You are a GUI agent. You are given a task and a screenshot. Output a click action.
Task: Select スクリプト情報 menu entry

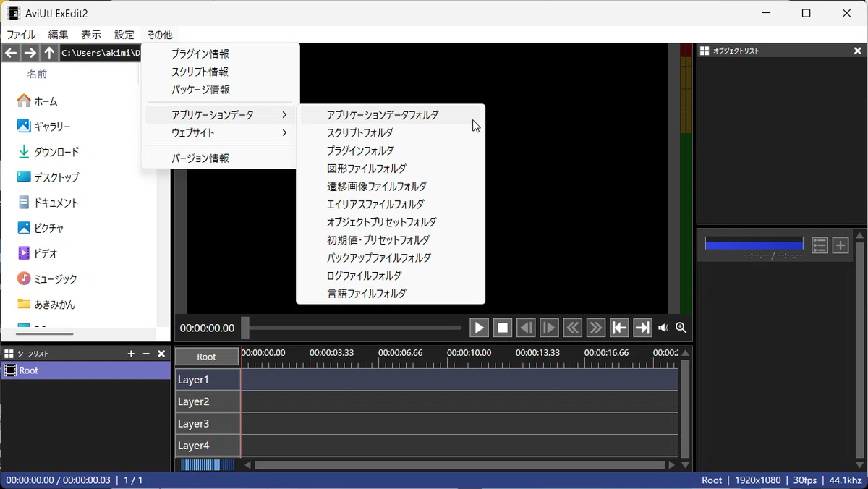tap(220, 72)
